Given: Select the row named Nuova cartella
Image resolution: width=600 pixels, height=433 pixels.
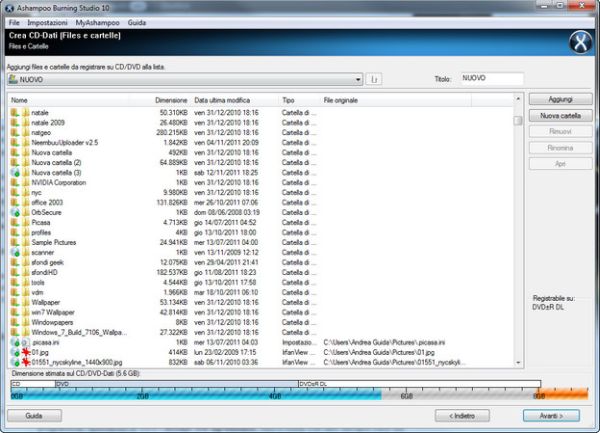Looking at the screenshot, I should pos(261,152).
